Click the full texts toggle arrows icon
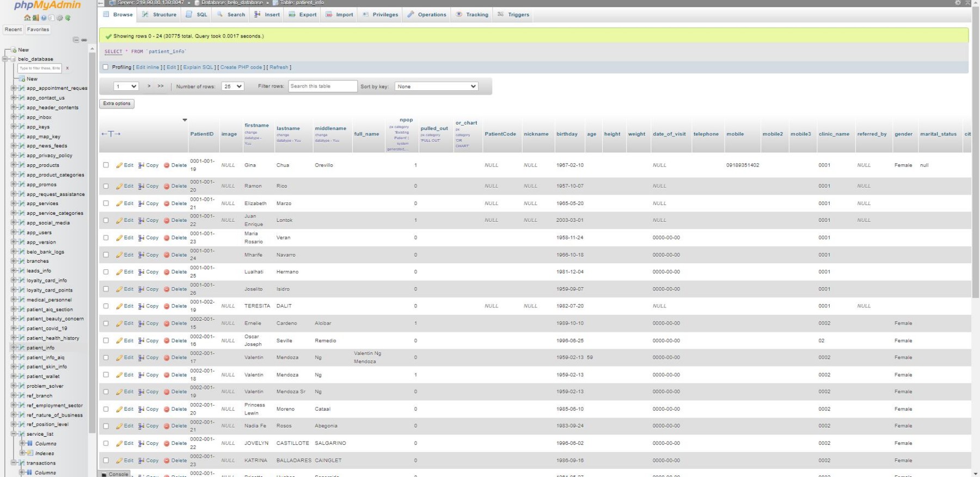 coord(111,134)
